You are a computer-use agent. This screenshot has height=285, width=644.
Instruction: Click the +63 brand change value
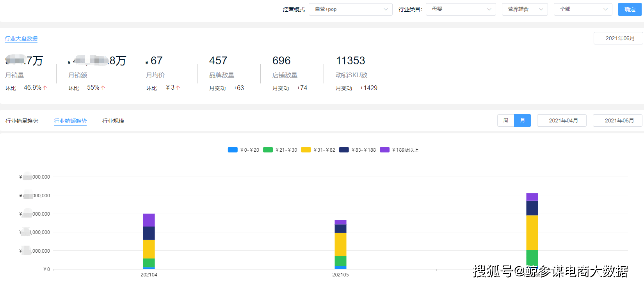238,88
